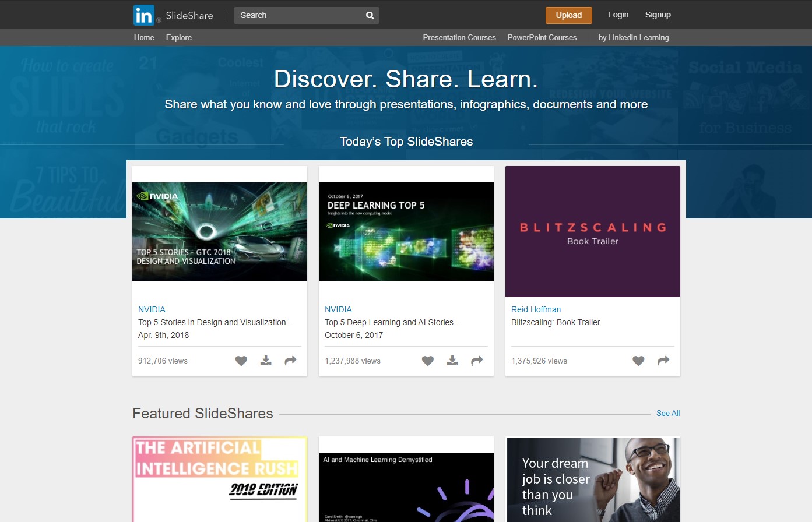
Task: Share the Design and Visualization slideshare
Action: [x=290, y=361]
